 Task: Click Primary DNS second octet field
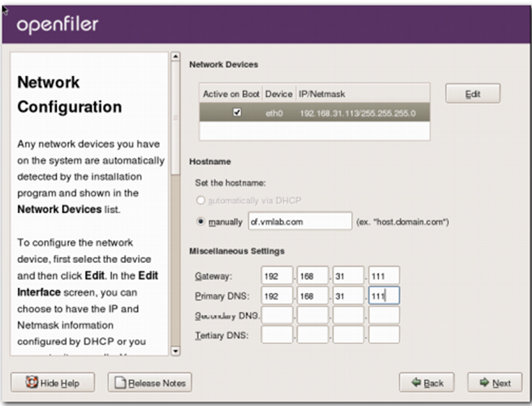coord(313,295)
